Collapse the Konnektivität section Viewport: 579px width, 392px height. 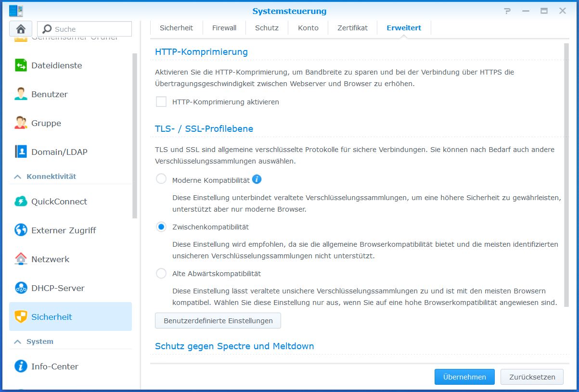(18, 177)
